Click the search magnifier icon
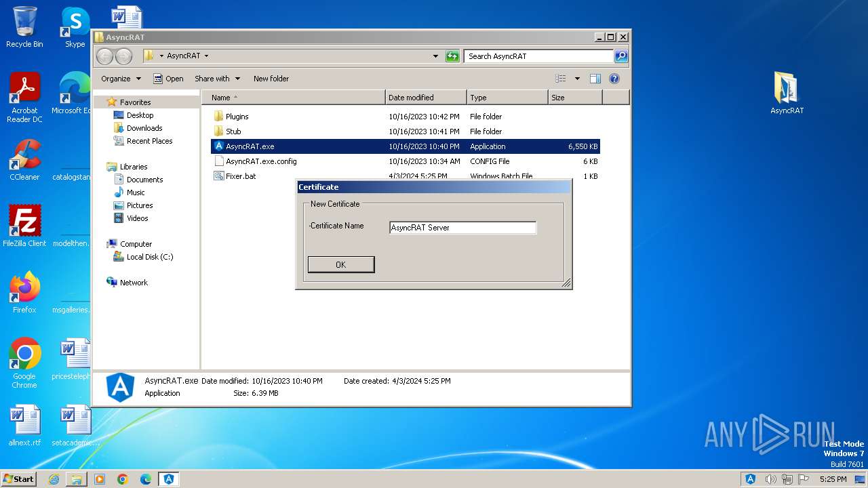The image size is (868, 488). 621,56
